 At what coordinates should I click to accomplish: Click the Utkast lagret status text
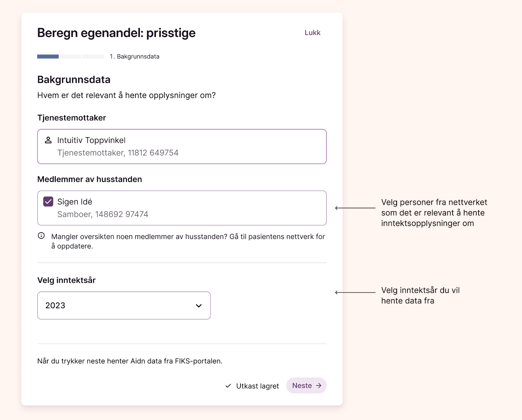tap(257, 386)
